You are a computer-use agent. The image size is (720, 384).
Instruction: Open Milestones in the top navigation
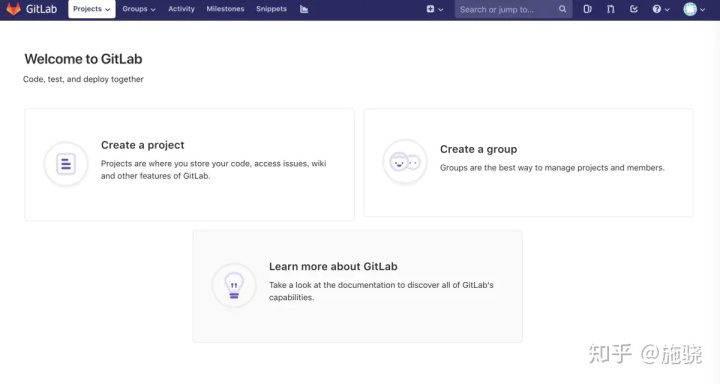click(225, 9)
